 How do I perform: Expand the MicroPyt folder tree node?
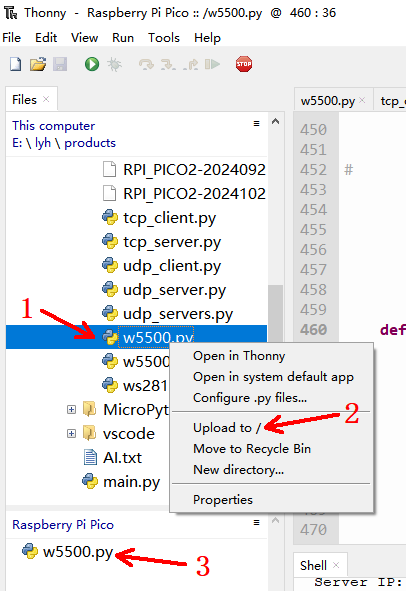pos(71,409)
